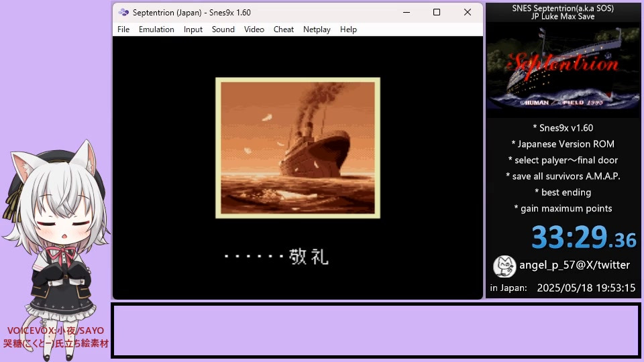Open the Cheat menu
Viewport: 644px width, 362px height.
[x=283, y=29]
